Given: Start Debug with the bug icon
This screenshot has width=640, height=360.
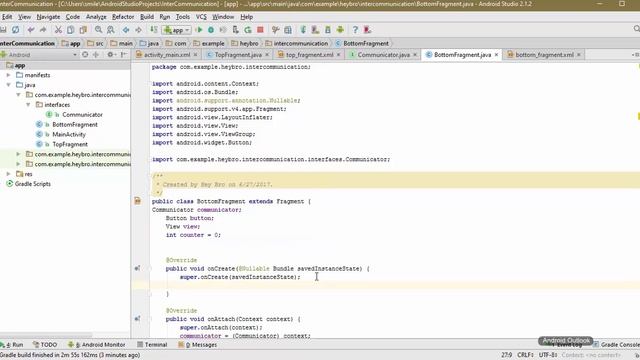Looking at the screenshot, I should pyautogui.click(x=211, y=30).
